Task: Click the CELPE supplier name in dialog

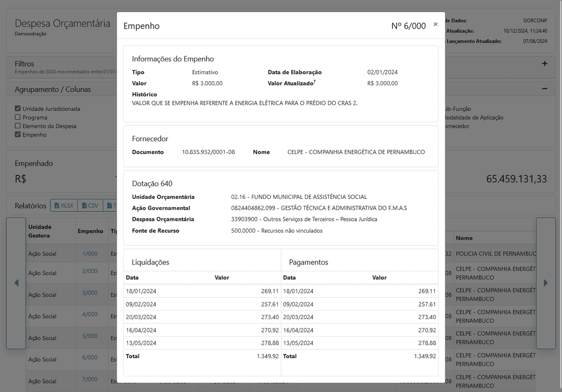Action: pos(356,152)
